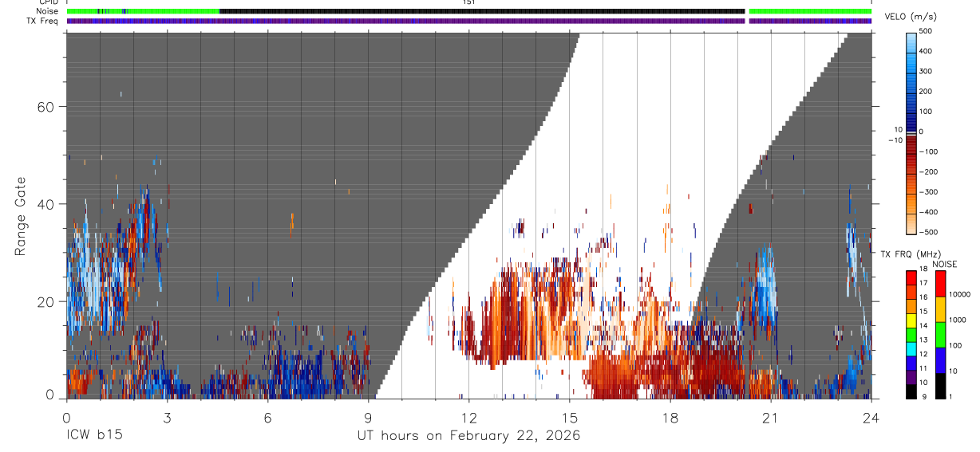The width and height of the screenshot is (980, 452).
Task: Click 'UT hours on February 22, 2026' axis title
Action: [x=468, y=436]
